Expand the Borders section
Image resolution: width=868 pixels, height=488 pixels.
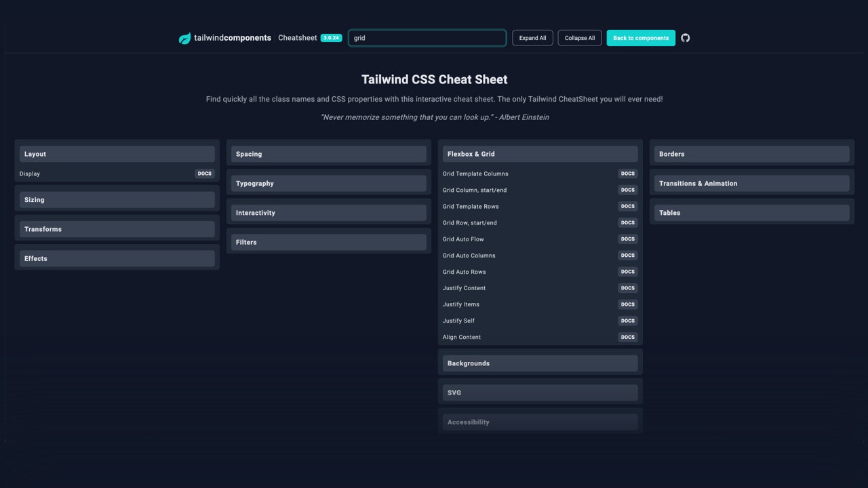point(752,154)
